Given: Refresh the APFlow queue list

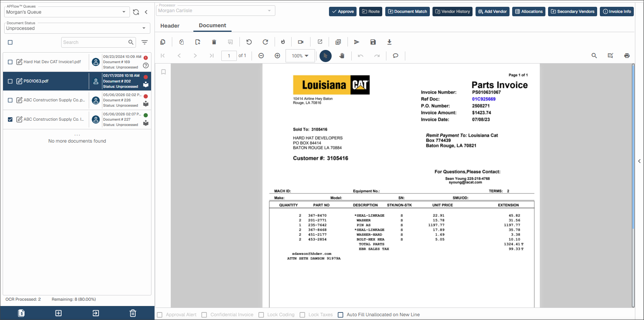Looking at the screenshot, I should pos(136,12).
